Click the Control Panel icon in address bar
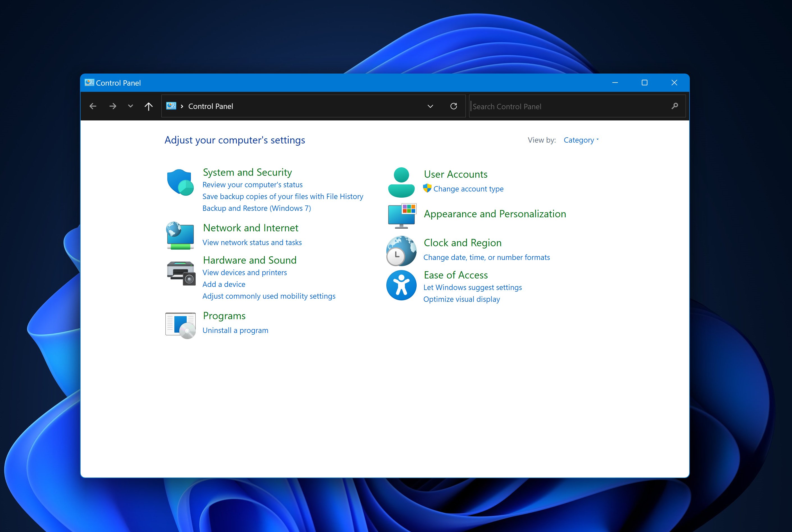This screenshot has width=792, height=532. [171, 106]
